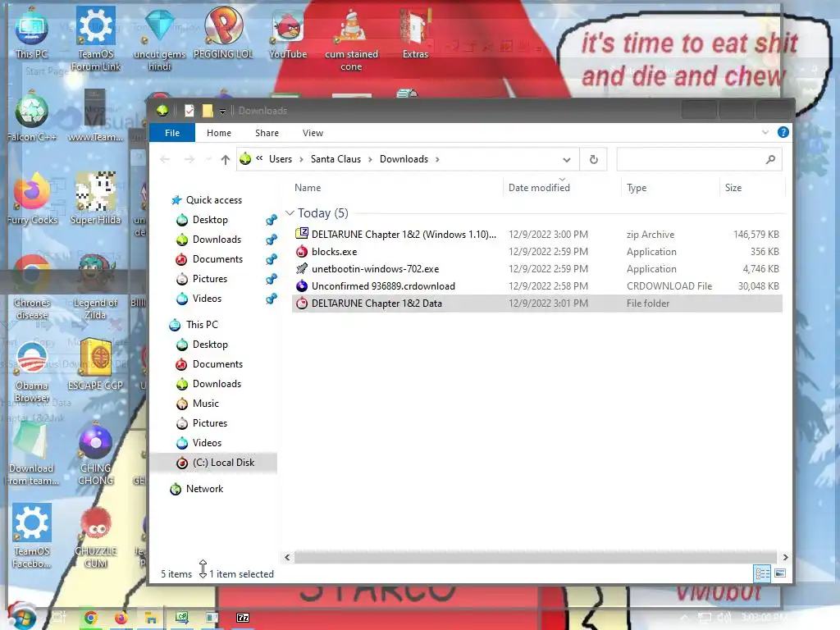
Task: Open Task View on the taskbar
Action: pos(59,618)
